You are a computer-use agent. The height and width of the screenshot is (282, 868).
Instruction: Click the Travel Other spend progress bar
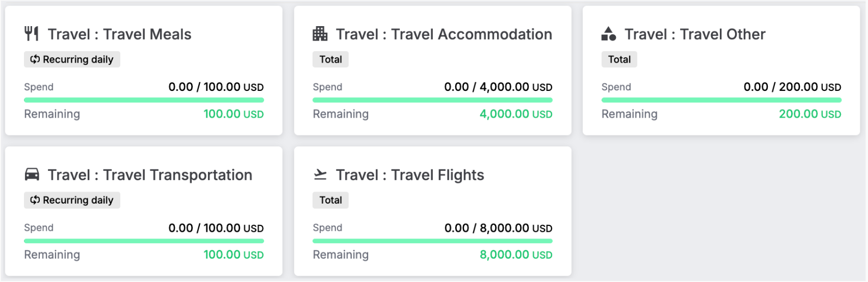pyautogui.click(x=721, y=100)
